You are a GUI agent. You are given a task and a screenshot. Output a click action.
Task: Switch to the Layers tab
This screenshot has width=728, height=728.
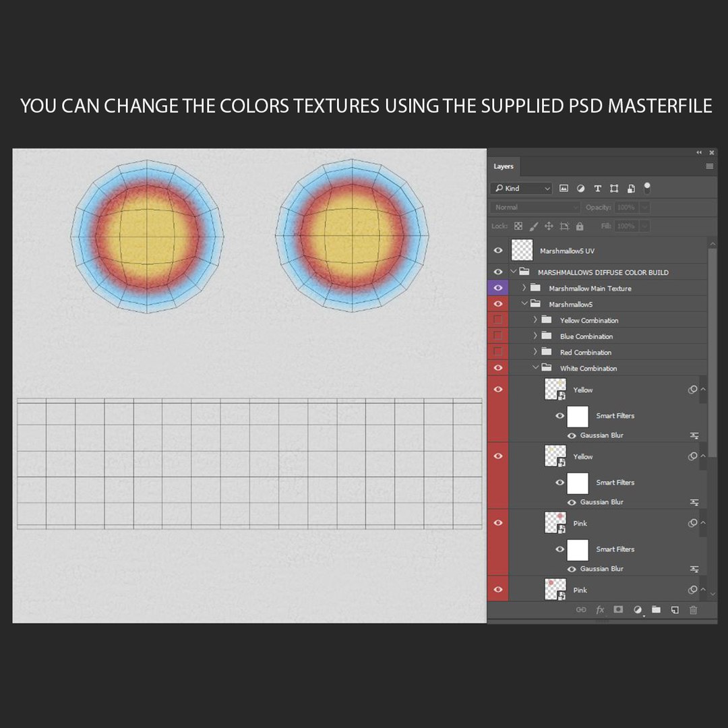pos(504,166)
